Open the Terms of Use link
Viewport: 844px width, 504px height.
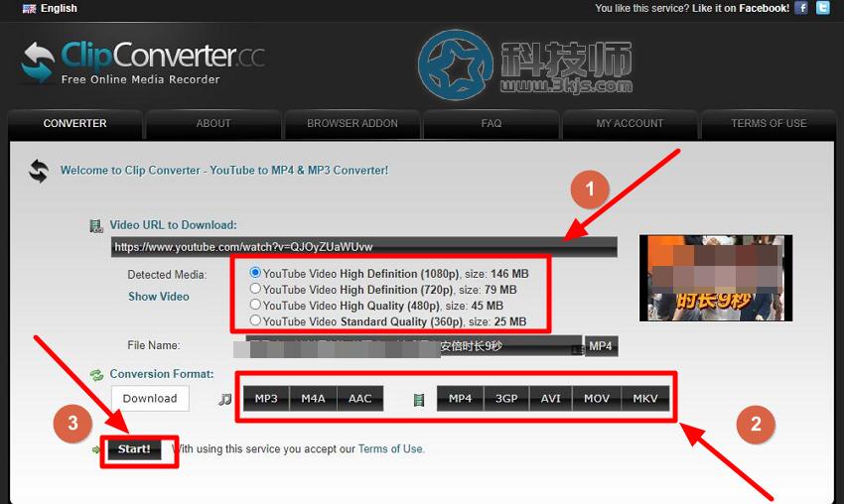click(x=391, y=449)
